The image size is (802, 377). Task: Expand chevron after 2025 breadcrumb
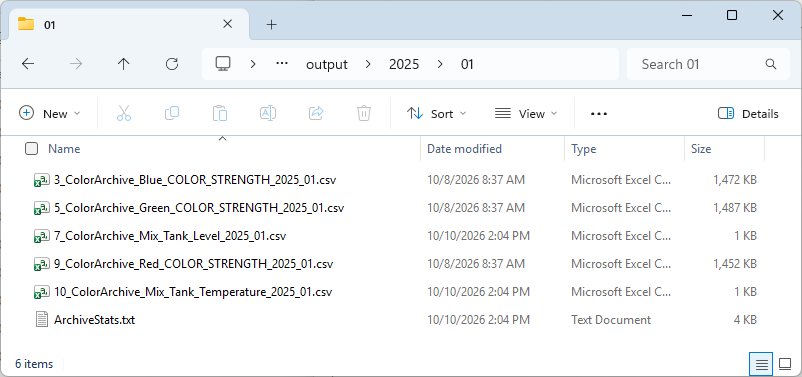click(x=439, y=64)
